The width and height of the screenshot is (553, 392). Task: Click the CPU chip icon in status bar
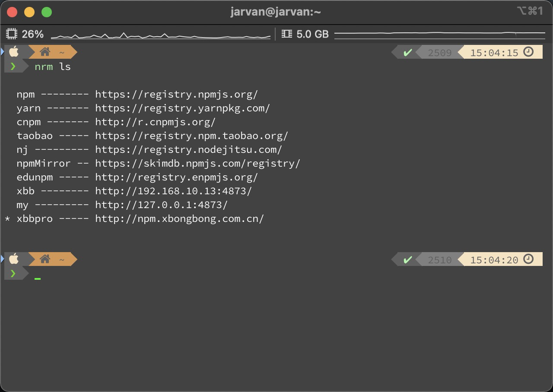(12, 34)
